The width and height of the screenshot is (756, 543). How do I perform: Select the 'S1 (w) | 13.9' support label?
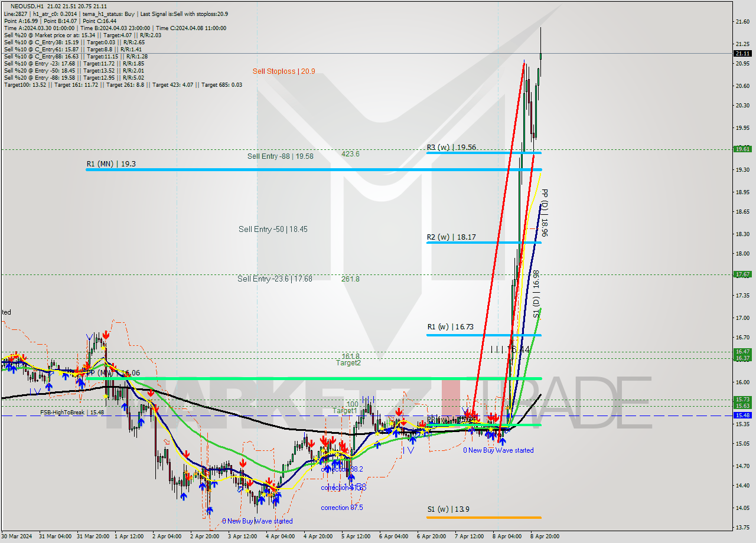tap(449, 509)
